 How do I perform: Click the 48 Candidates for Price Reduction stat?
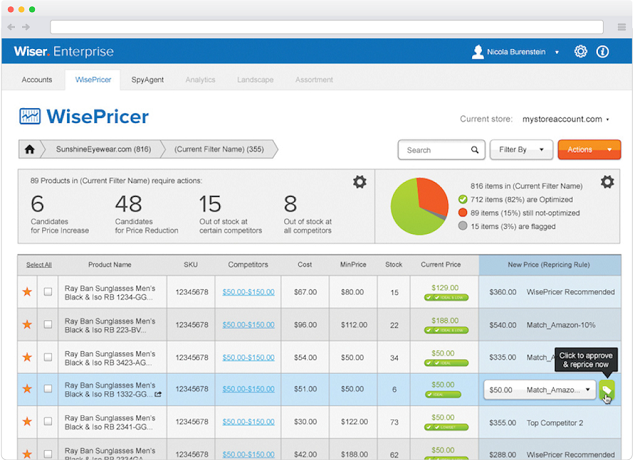[147, 214]
